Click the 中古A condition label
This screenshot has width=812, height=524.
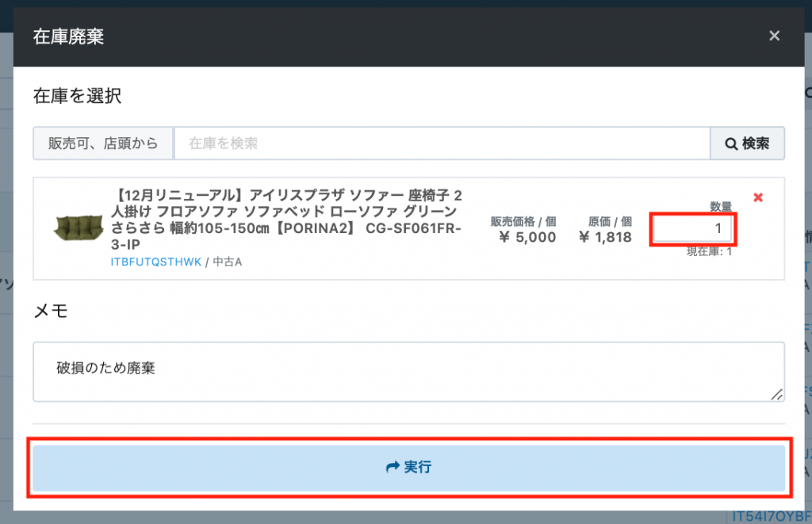point(228,262)
